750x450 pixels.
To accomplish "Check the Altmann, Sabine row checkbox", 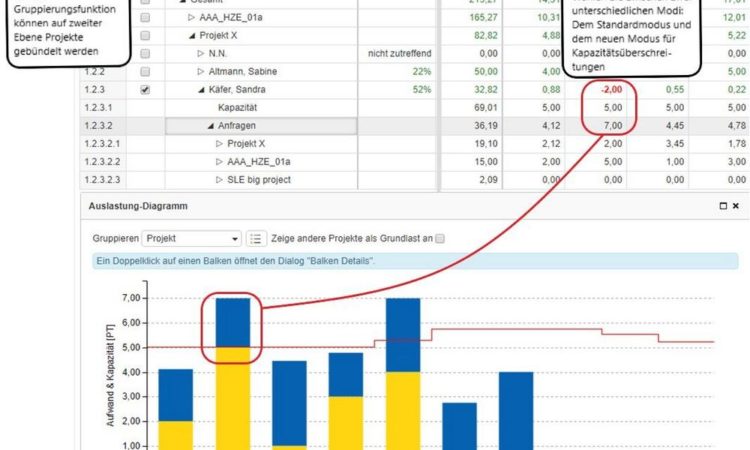I will (145, 71).
